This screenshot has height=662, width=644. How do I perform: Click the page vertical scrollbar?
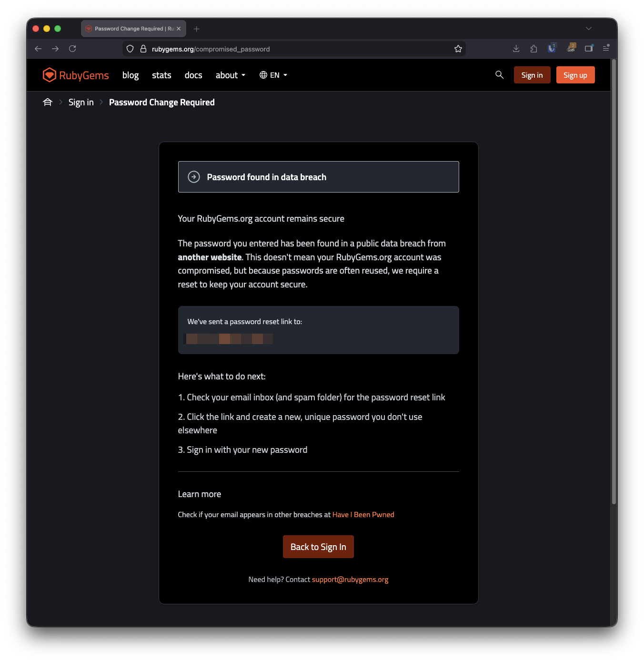click(614, 281)
